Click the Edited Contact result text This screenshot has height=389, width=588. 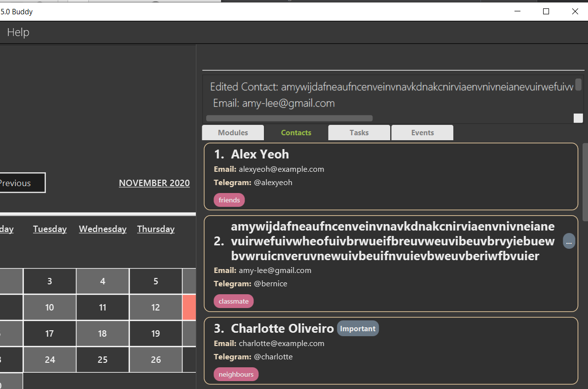click(x=392, y=87)
